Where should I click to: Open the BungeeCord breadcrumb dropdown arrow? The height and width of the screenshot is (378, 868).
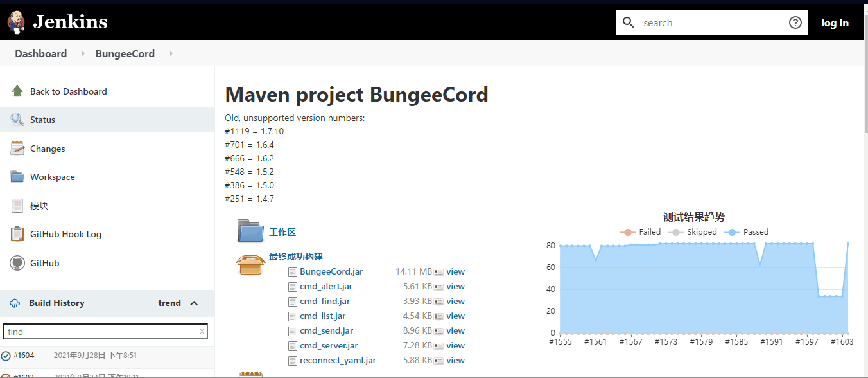point(171,54)
